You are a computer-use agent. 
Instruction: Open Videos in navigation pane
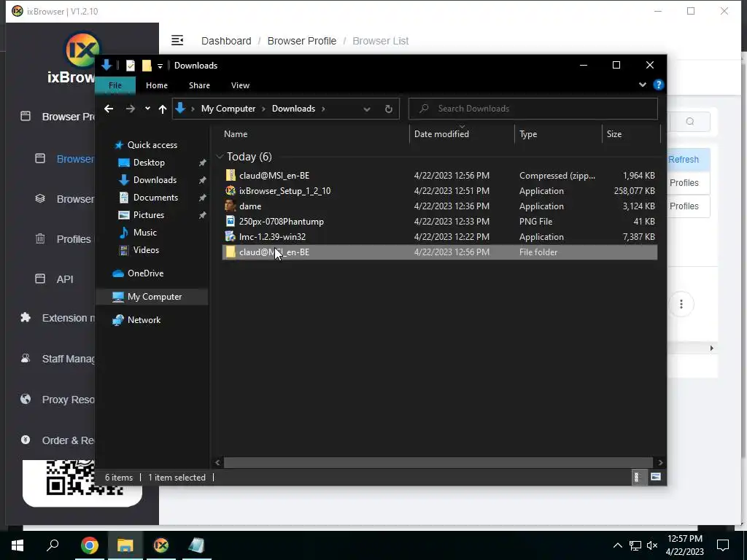coord(146,250)
